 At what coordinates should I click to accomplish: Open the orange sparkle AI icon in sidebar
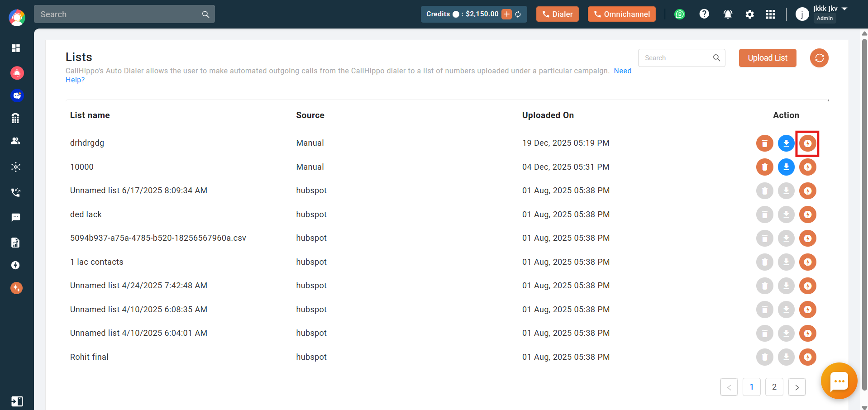tap(16, 288)
